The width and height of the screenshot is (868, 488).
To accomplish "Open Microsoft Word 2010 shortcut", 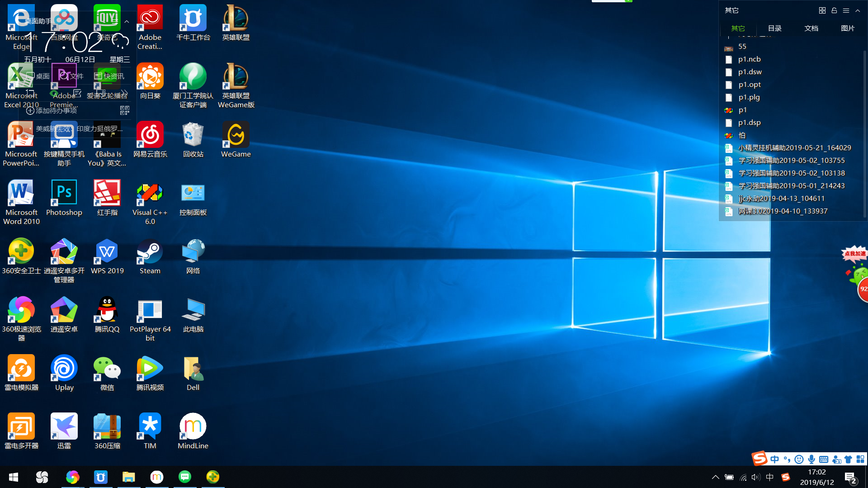I will click(x=21, y=202).
